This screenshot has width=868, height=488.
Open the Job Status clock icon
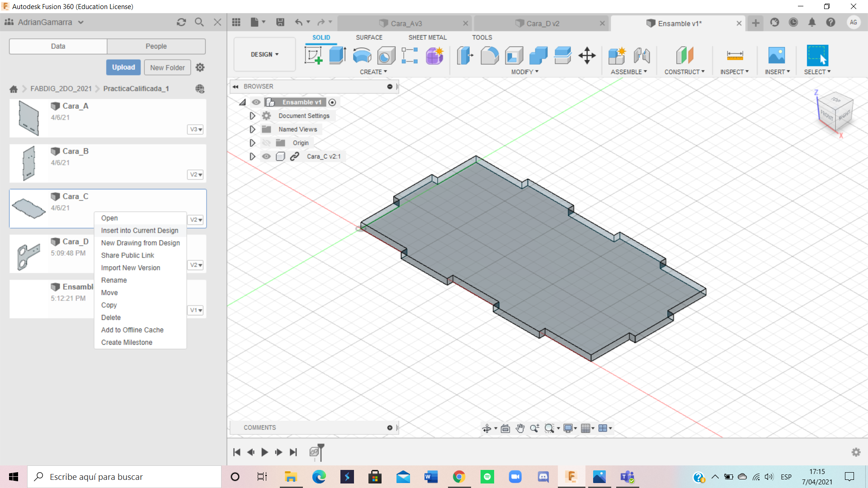[793, 23]
